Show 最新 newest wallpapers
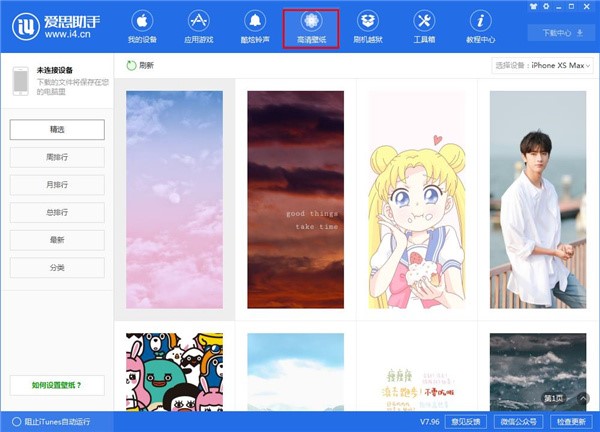The height and width of the screenshot is (432, 600). coord(57,240)
